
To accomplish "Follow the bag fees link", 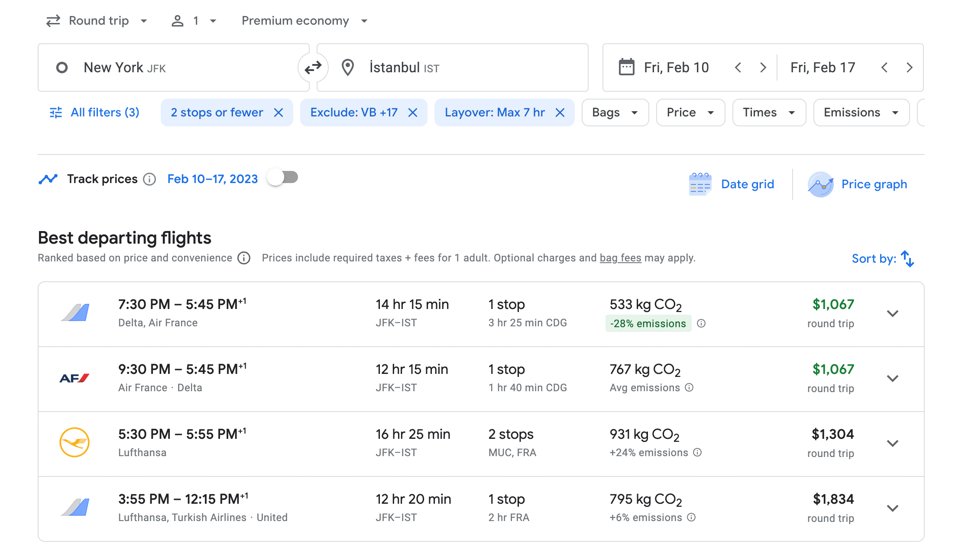I will [620, 258].
